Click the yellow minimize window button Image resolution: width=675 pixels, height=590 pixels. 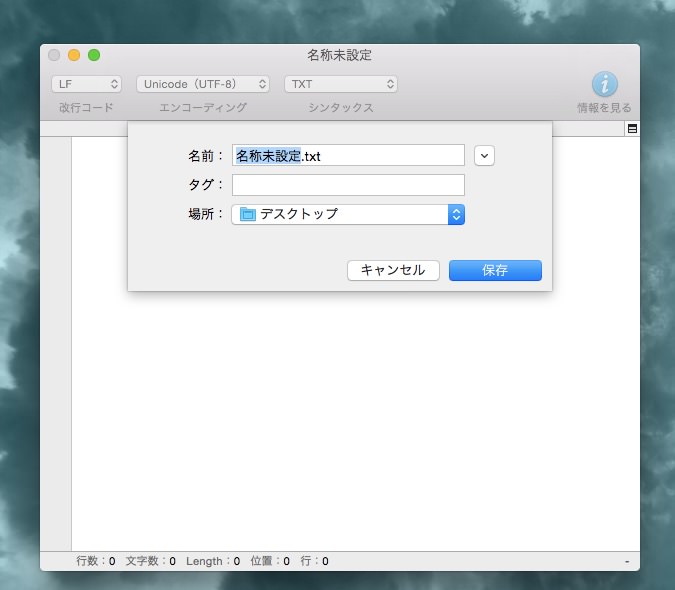74,55
